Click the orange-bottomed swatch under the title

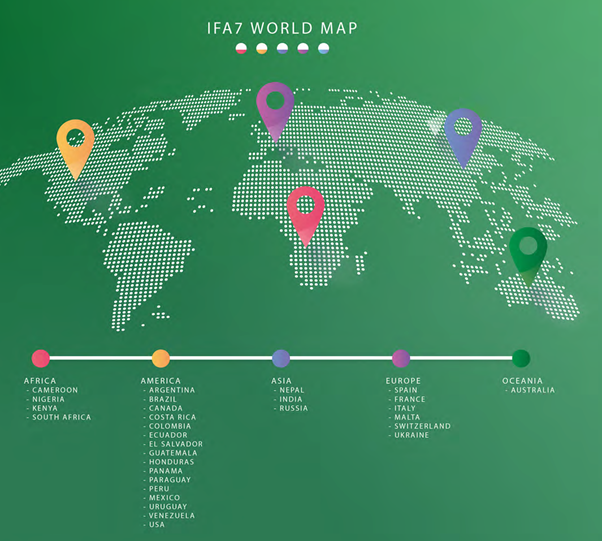pyautogui.click(x=262, y=48)
